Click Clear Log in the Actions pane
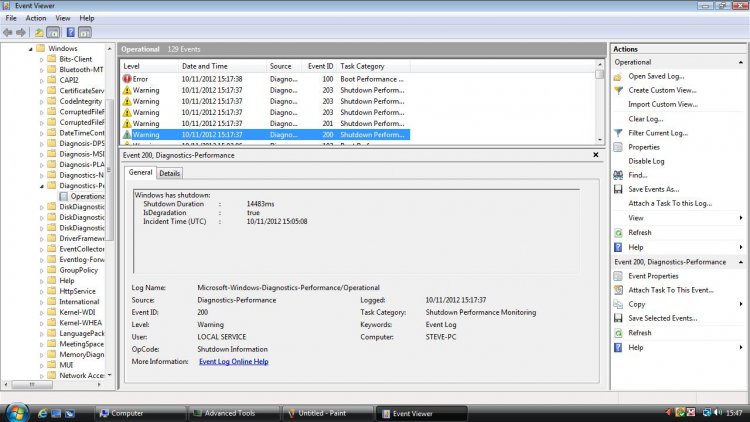750x422 pixels. pyautogui.click(x=646, y=119)
